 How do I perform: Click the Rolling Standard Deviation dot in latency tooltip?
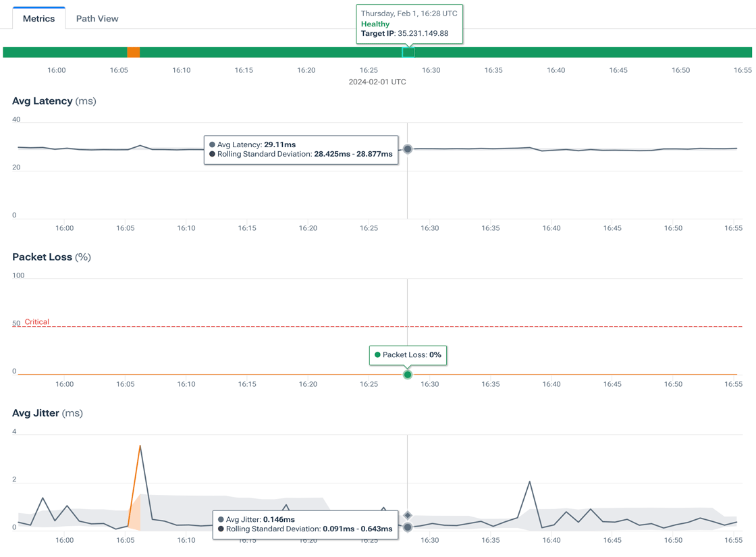pyautogui.click(x=213, y=155)
